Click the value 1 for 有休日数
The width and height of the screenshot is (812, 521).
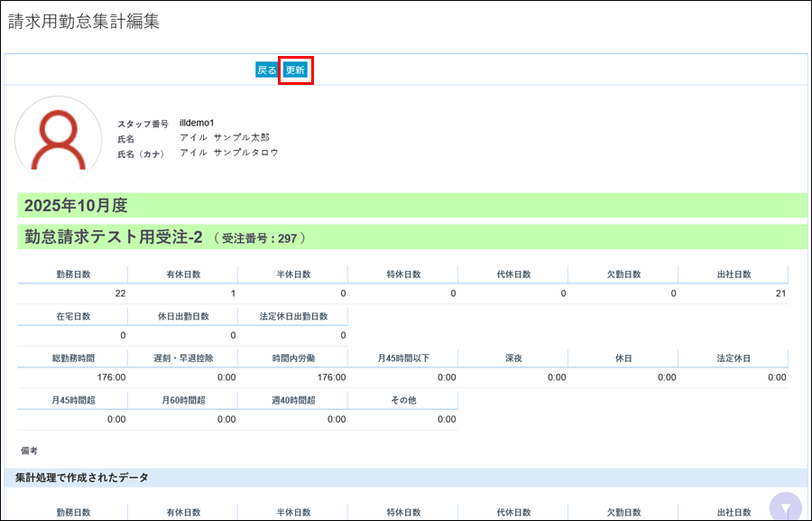pyautogui.click(x=233, y=293)
